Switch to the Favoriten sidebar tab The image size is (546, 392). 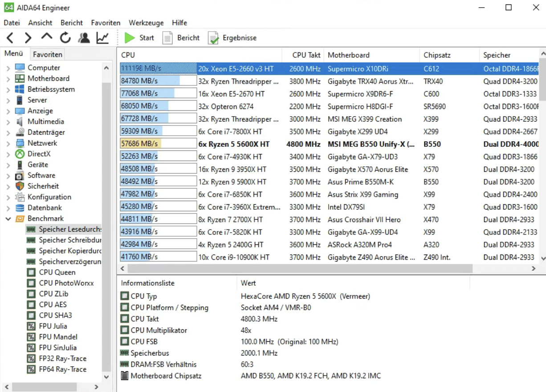[48, 54]
